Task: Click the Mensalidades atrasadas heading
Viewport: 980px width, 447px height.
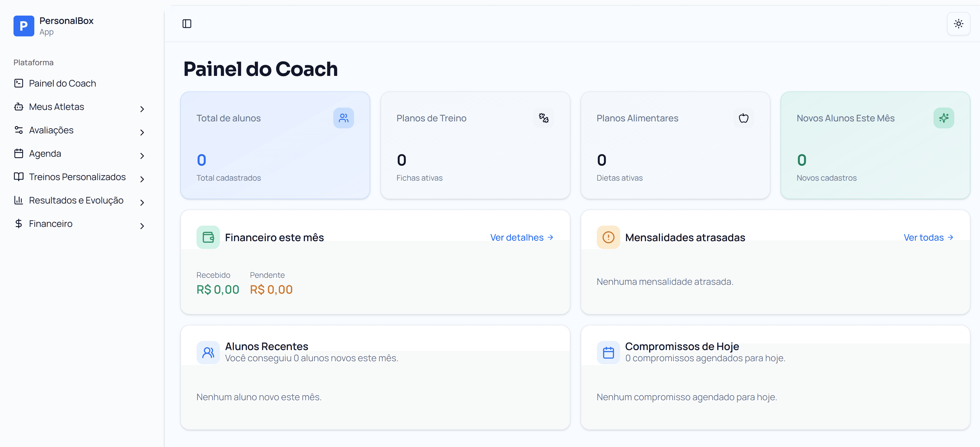Action: [685, 237]
